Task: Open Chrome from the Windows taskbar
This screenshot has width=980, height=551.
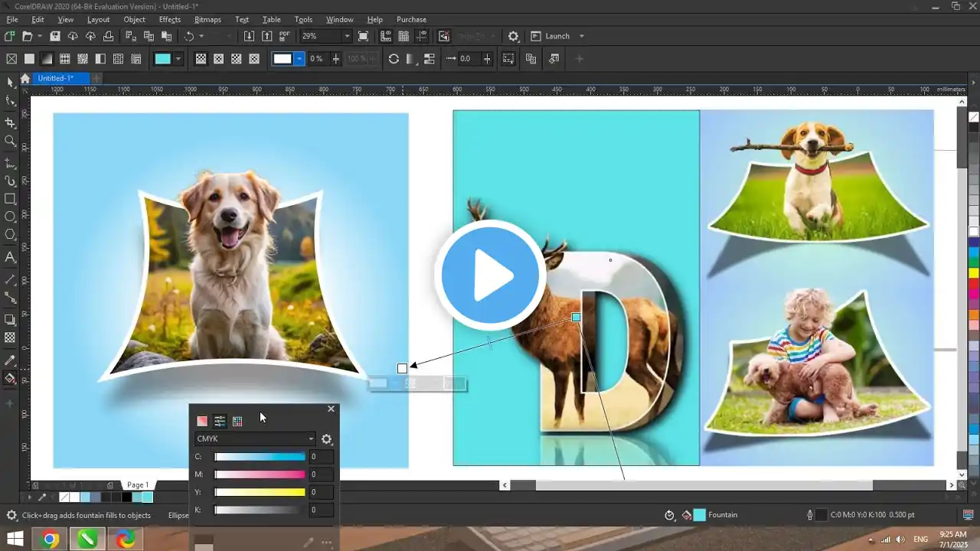Action: [51, 540]
